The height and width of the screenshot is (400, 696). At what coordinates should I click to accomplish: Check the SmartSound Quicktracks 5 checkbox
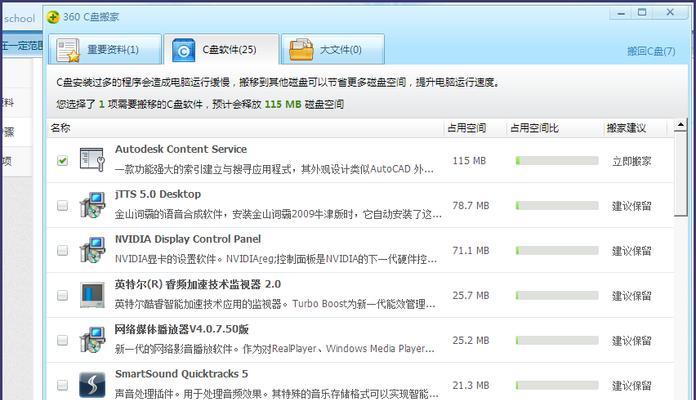(63, 385)
